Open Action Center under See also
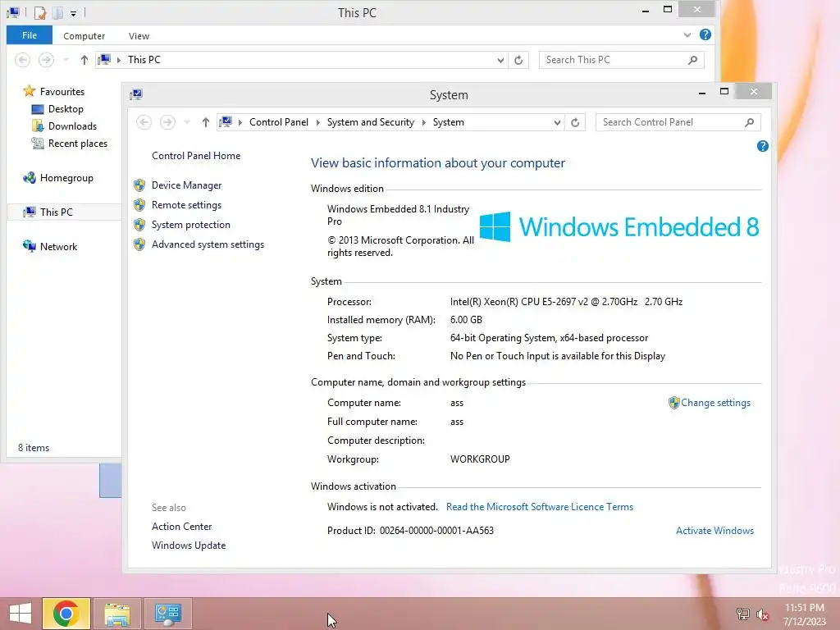 coord(181,527)
